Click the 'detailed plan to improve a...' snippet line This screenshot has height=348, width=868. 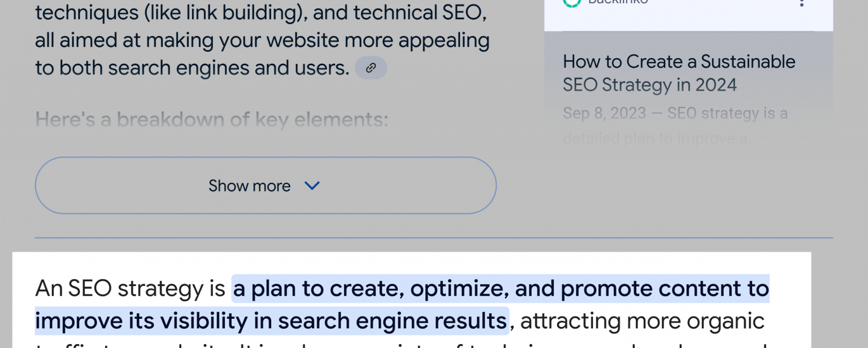tap(660, 139)
